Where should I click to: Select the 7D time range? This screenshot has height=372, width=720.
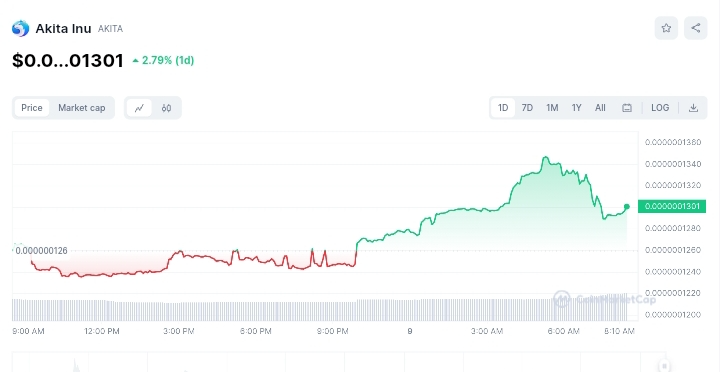tap(527, 108)
